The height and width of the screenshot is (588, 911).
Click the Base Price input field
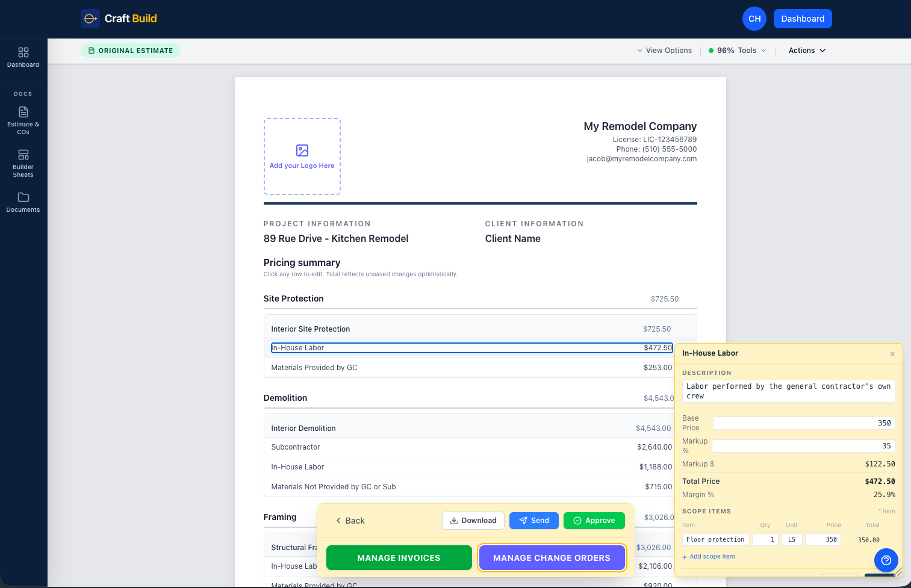tap(804, 423)
